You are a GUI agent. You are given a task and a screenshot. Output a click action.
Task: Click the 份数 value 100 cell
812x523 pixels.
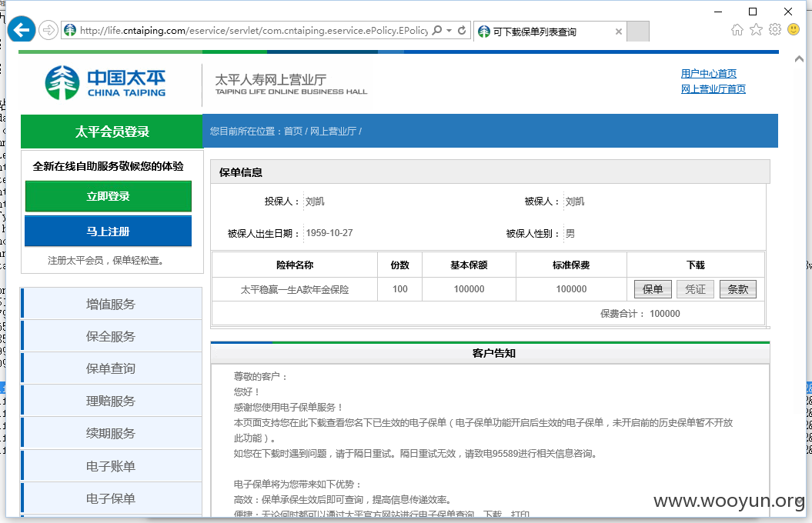(399, 289)
